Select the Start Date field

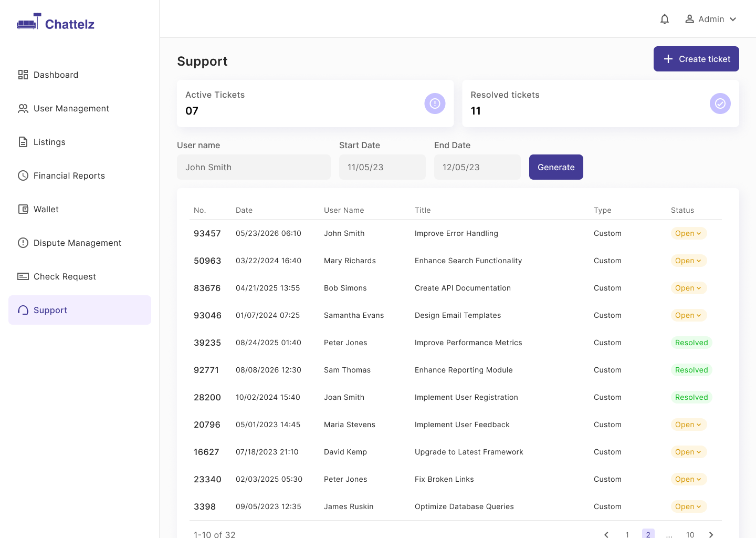point(382,167)
